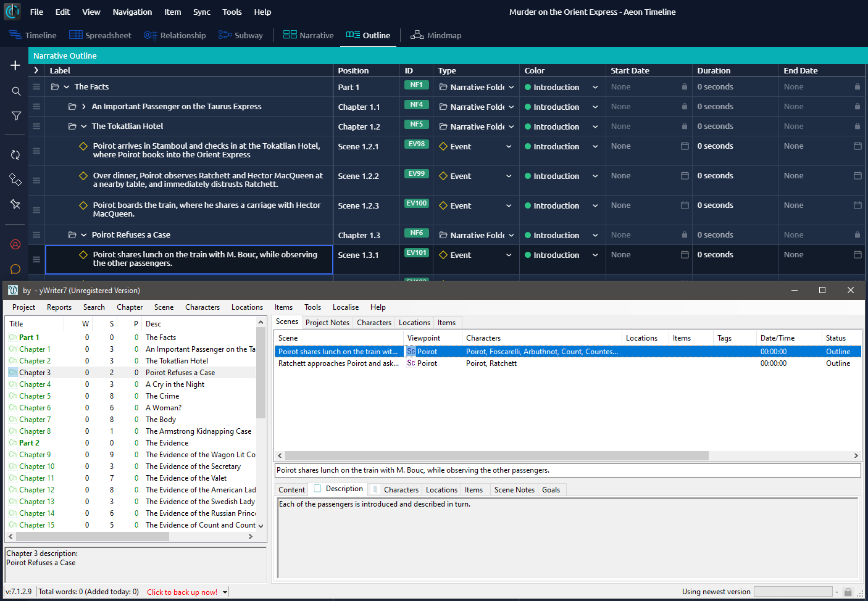Open the search magnifier in Aeon sidebar
Viewport: 868px width, 601px height.
click(x=16, y=91)
